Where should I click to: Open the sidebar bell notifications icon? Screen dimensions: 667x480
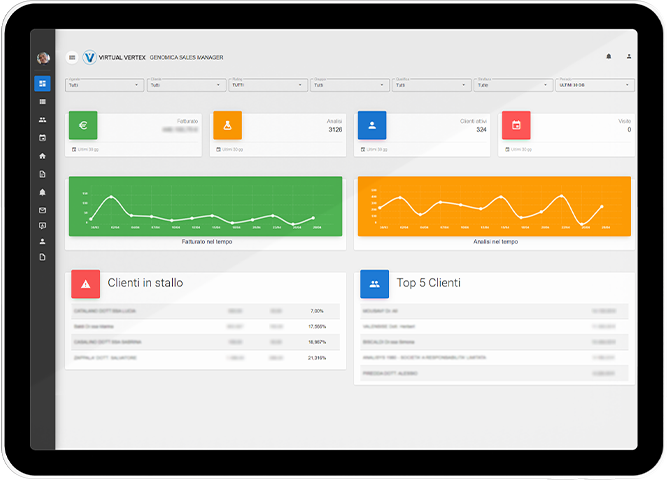click(42, 192)
